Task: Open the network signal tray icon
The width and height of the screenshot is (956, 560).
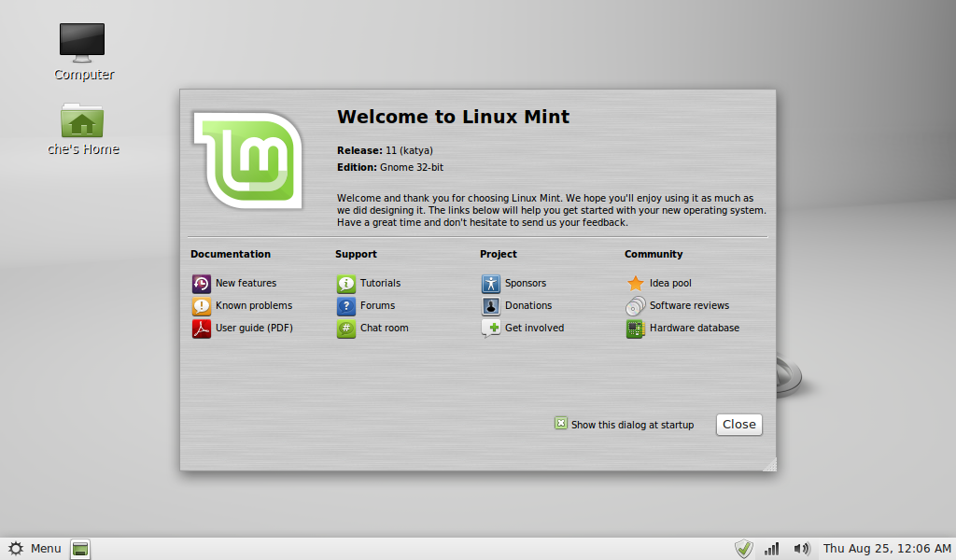Action: (772, 549)
